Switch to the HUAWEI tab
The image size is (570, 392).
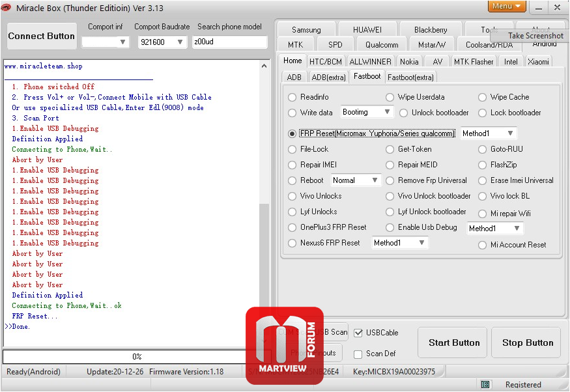(367, 30)
